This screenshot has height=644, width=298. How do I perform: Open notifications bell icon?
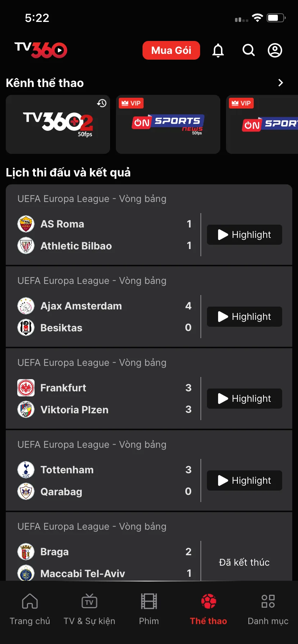pos(218,50)
